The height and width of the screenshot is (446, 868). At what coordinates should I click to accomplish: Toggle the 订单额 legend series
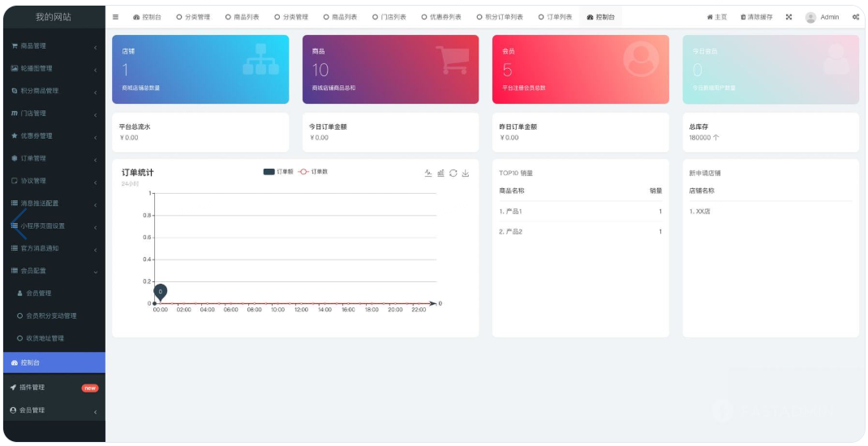click(279, 172)
